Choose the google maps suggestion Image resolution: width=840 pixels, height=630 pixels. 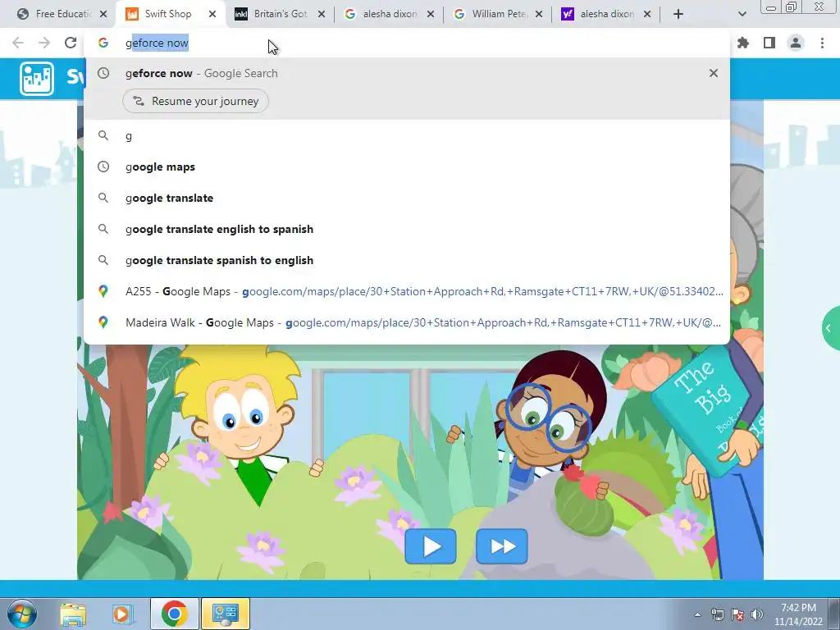coord(407,167)
